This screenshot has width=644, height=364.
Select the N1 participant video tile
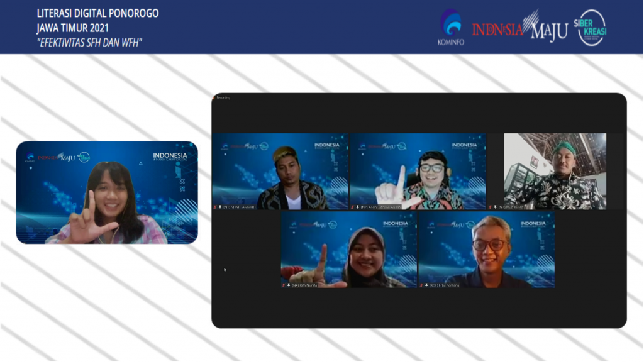280,171
